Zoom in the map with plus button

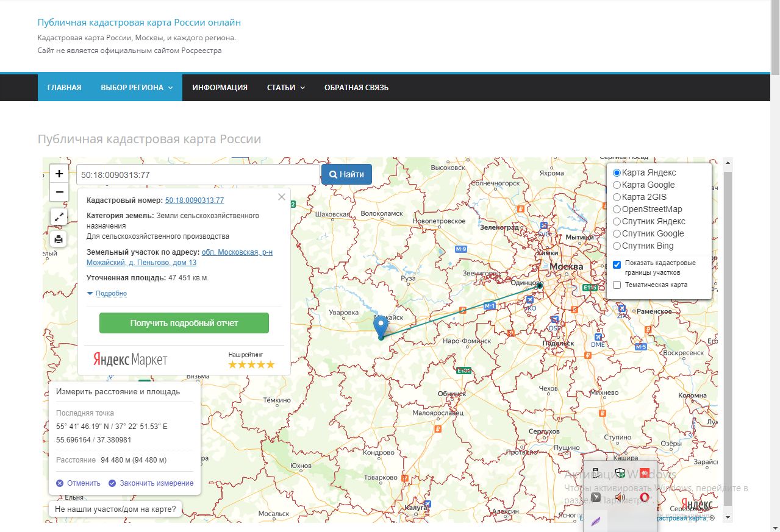pos(59,174)
